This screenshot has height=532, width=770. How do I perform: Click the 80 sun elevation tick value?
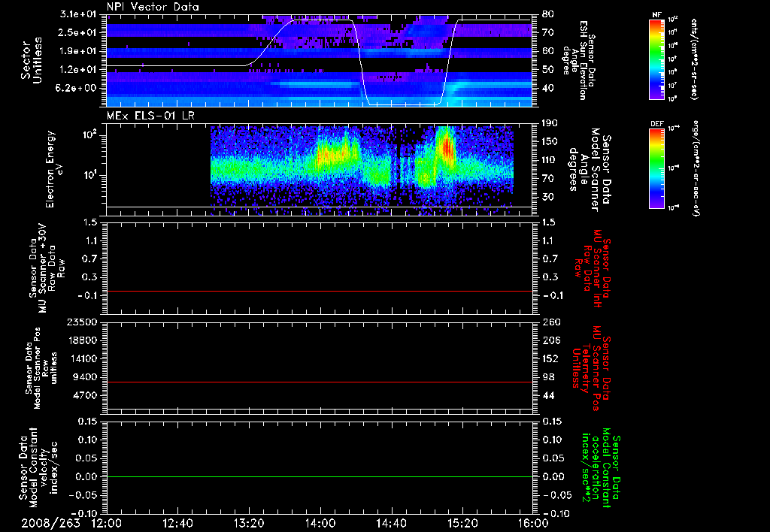[548, 14]
